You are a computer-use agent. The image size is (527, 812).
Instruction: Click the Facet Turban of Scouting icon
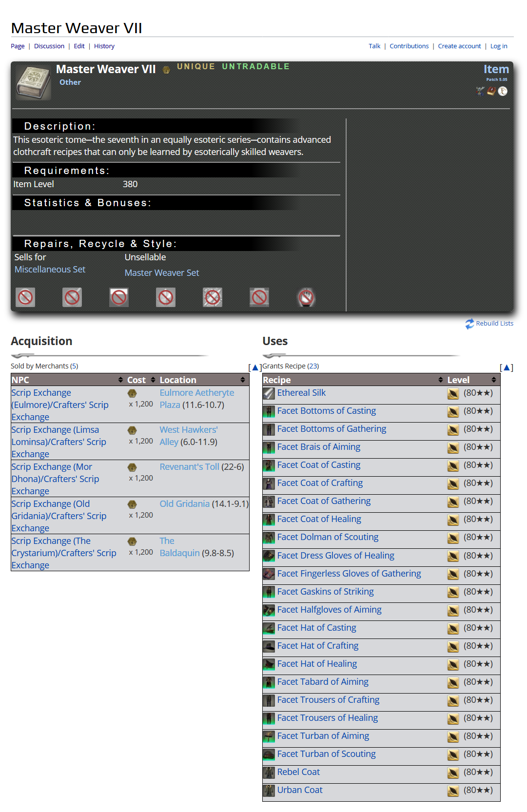269,754
